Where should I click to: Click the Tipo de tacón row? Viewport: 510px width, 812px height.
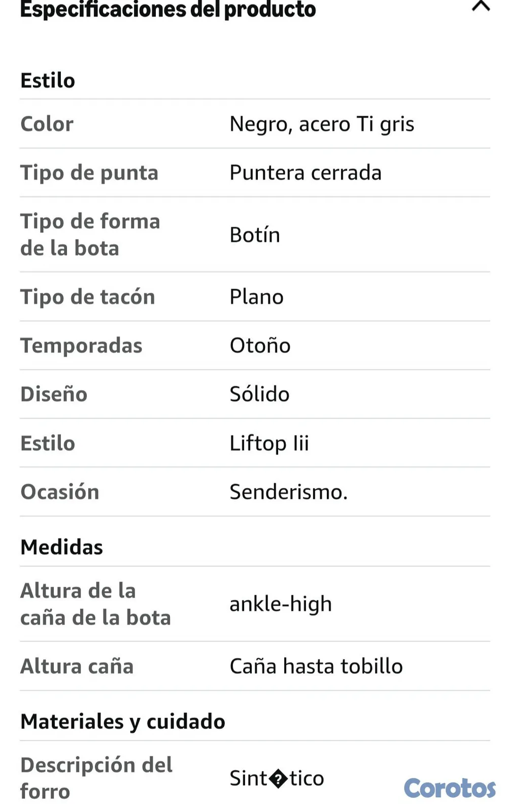(x=255, y=297)
